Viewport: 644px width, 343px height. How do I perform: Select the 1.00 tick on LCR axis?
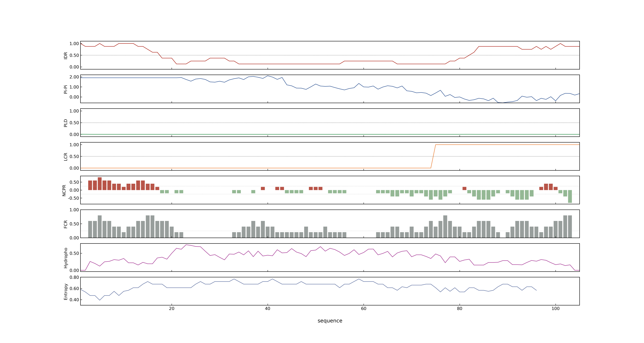point(74,145)
